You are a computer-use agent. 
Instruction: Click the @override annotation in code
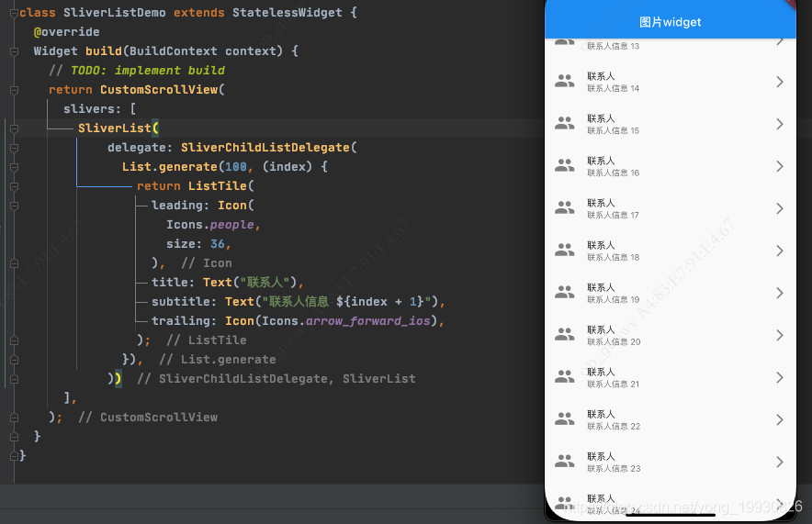coord(67,32)
